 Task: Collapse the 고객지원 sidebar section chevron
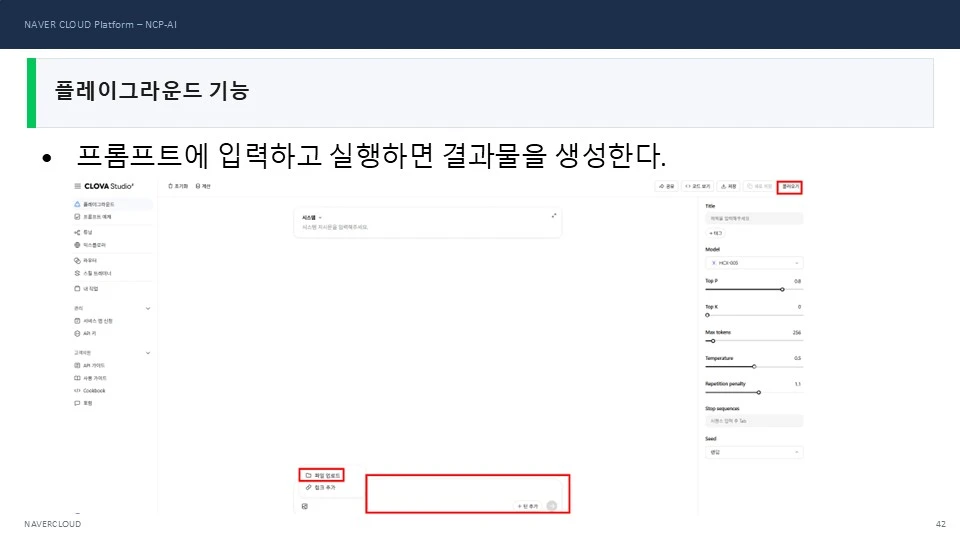148,353
